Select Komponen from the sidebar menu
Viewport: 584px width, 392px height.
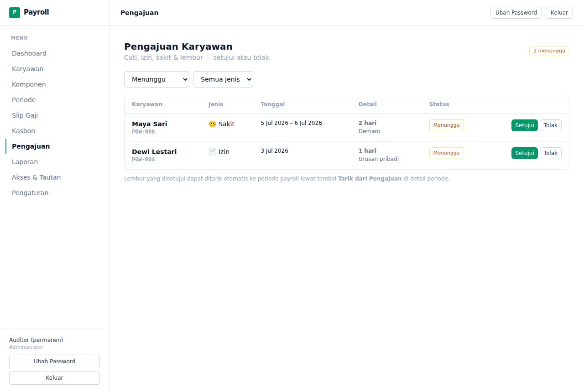(29, 84)
